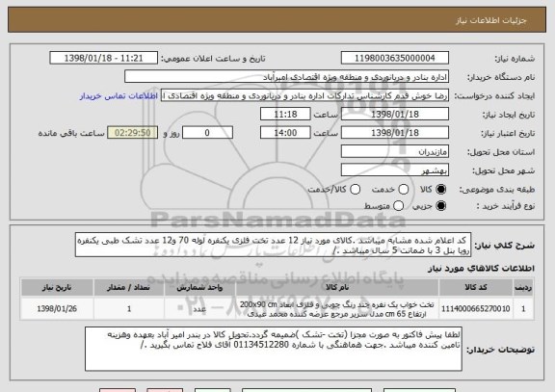The width and height of the screenshot is (555, 392).
Task: Select the خدمت radio button
Action: [403, 190]
